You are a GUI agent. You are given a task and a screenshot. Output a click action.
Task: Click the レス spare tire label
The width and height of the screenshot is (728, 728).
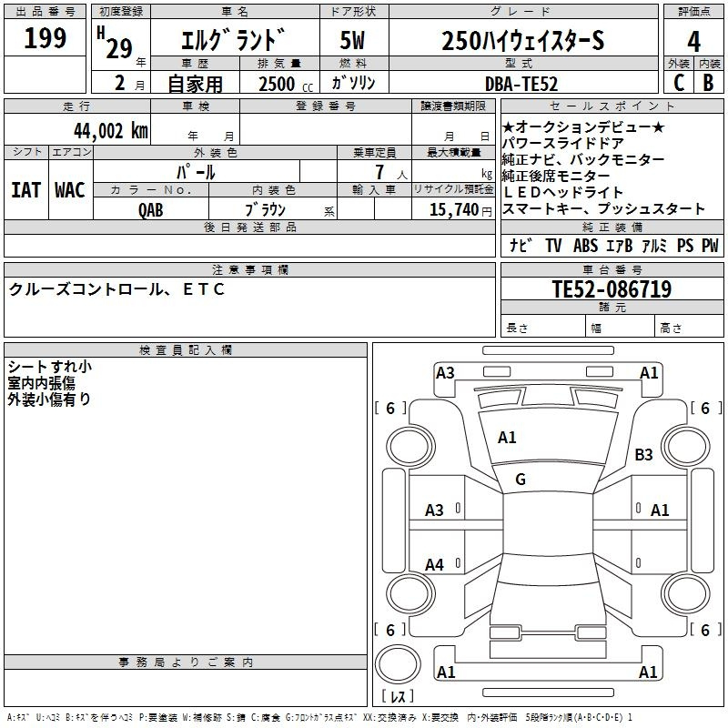click(x=398, y=695)
